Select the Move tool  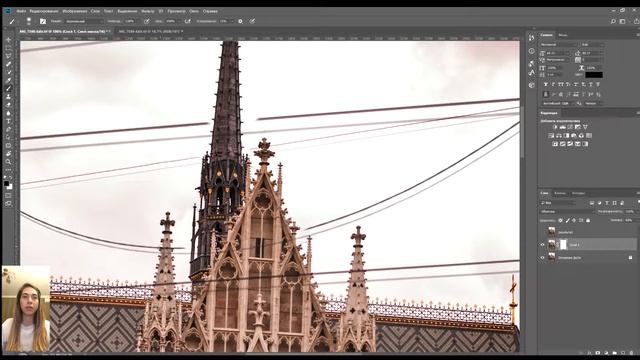point(8,40)
